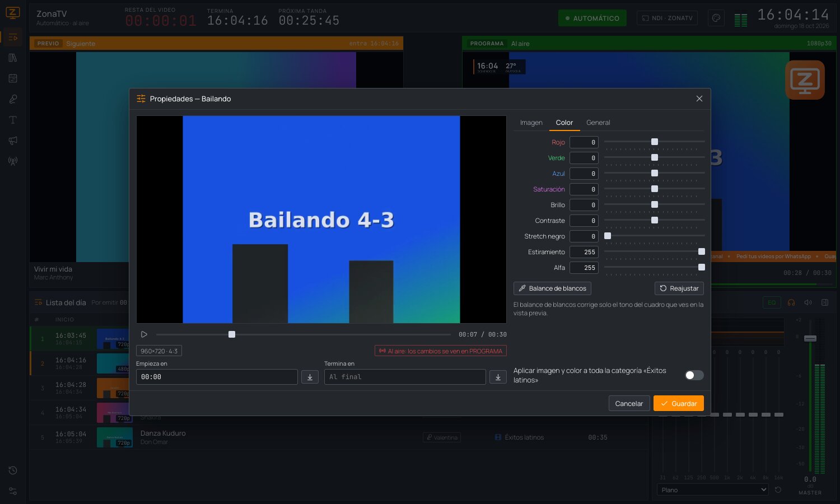Open the playlist view in the left sidebar
The height and width of the screenshot is (504, 840).
coord(13,37)
